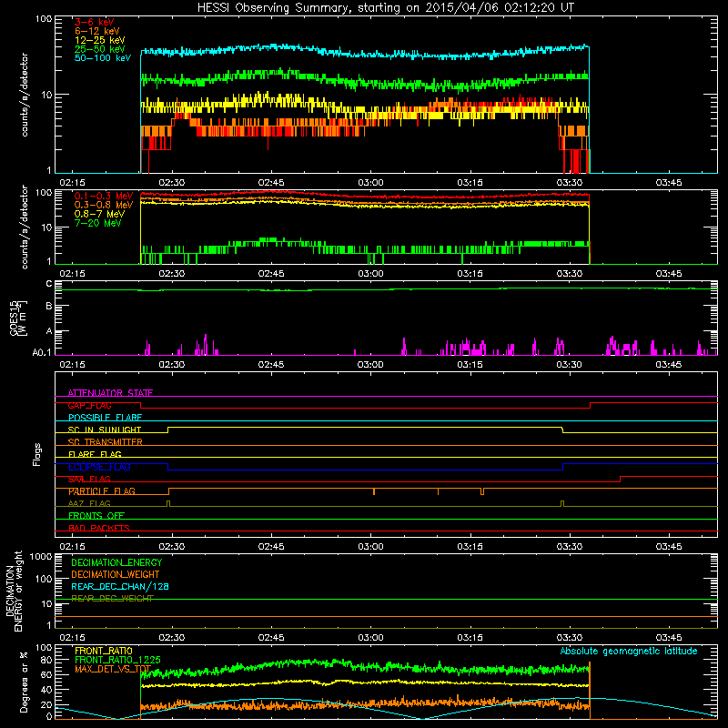Click the A4Z_FLAG label

[x=89, y=503]
